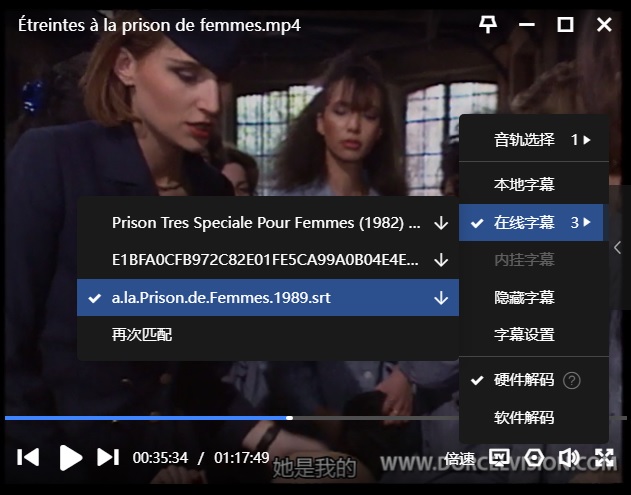Expand the side panel chevron arrow

click(618, 247)
